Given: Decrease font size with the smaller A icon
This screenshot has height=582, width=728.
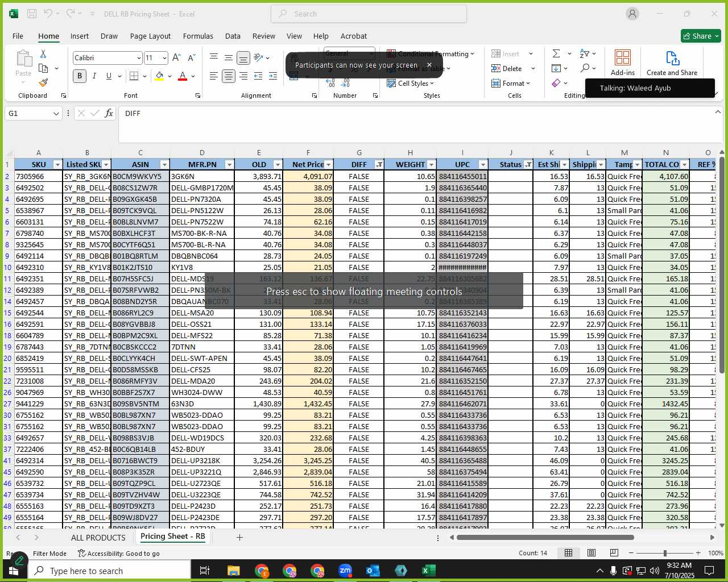Looking at the screenshot, I should click(x=191, y=57).
